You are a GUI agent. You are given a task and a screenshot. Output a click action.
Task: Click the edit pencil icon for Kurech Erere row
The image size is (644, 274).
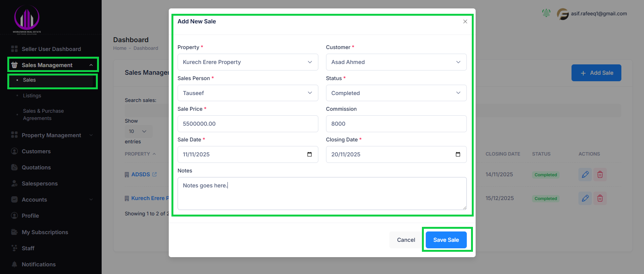(585, 199)
